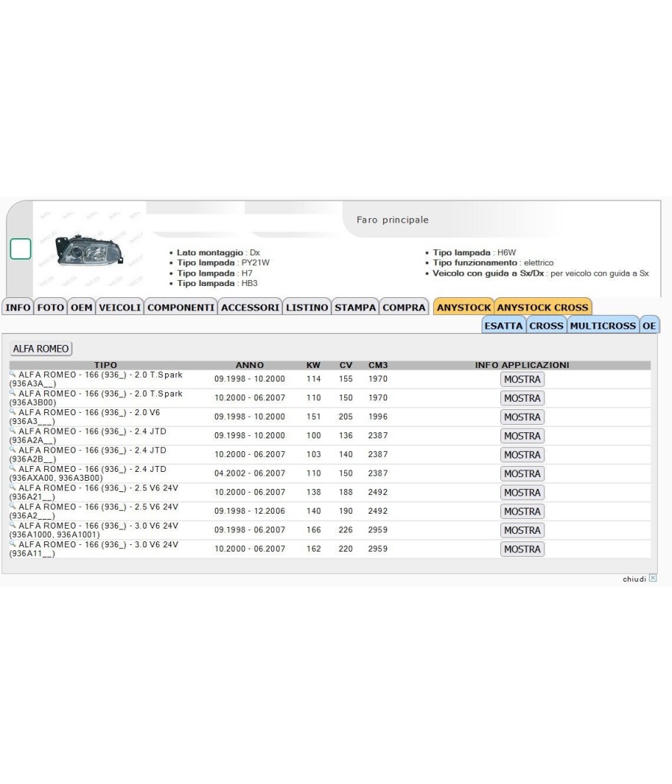Screen dimensions: 672x784
Task: Open the headlight product thumbnail
Action: point(90,249)
